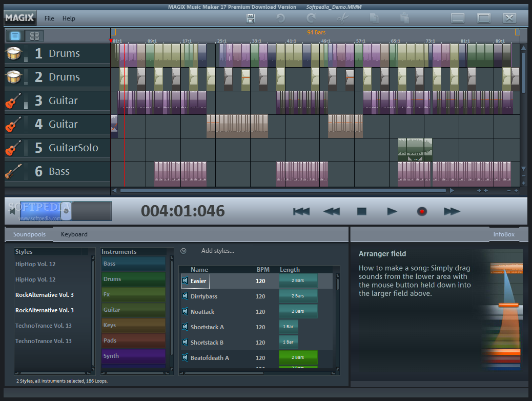Switch to the Soundpools tab
The width and height of the screenshot is (532, 401).
coord(29,234)
